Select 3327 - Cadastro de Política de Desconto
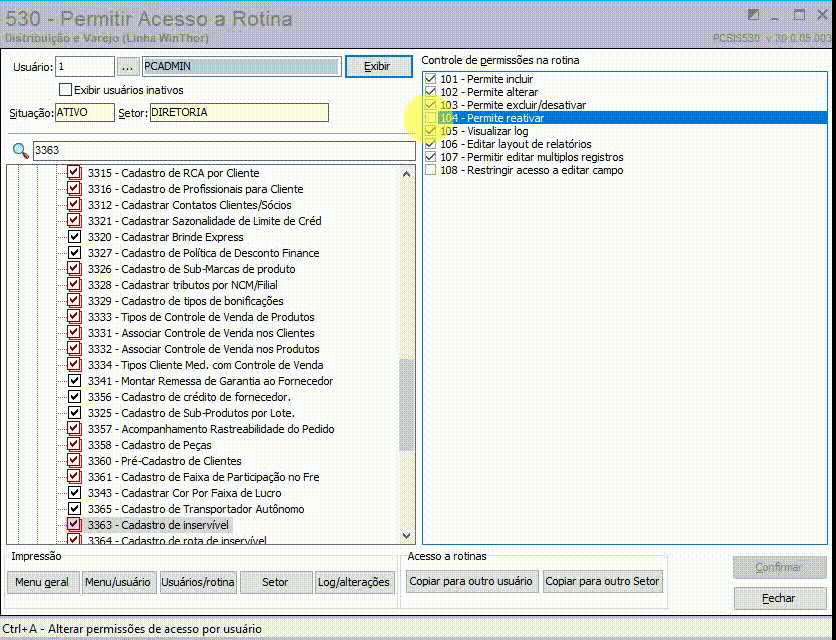The image size is (836, 640). (203, 253)
